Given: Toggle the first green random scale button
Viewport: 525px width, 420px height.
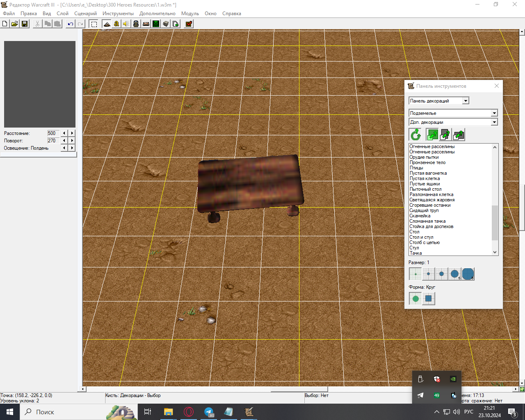Looking at the screenshot, I should point(432,135).
